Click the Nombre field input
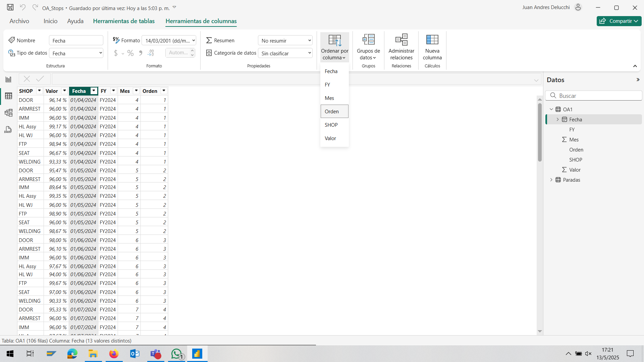This screenshot has height=362, width=644. (76, 41)
